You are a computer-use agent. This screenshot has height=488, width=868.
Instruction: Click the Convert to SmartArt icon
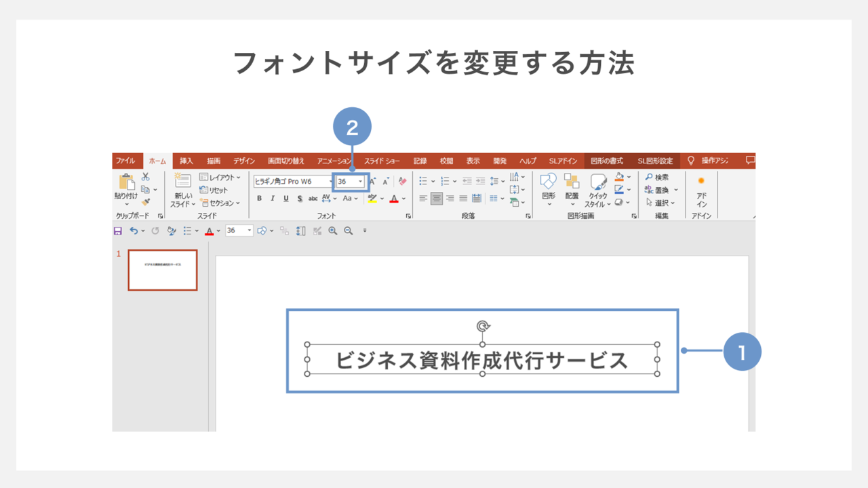514,201
